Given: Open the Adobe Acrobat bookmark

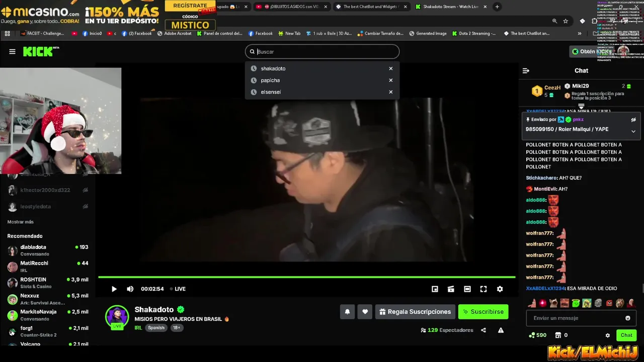Looking at the screenshot, I should pyautogui.click(x=174, y=34).
